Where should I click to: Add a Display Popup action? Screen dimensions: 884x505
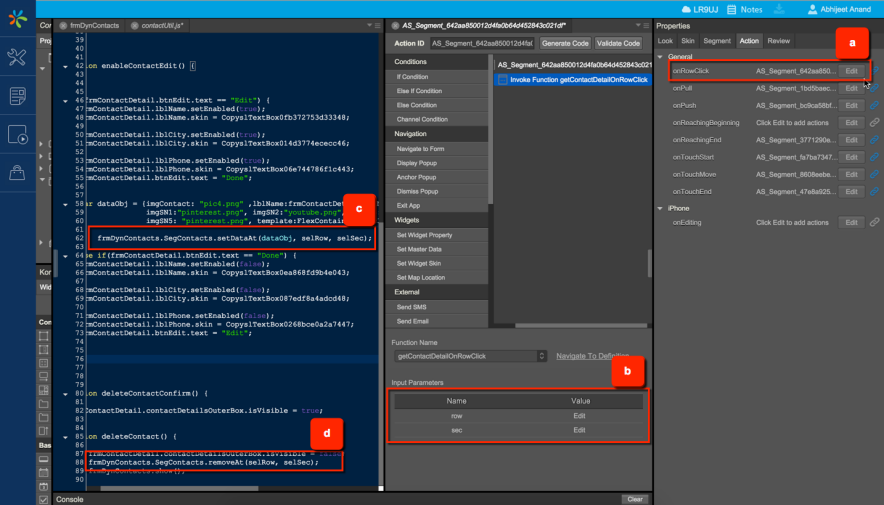437,163
